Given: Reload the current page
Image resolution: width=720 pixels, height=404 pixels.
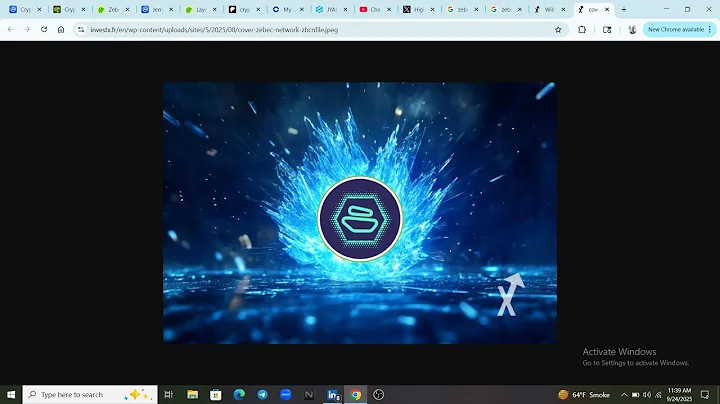Looking at the screenshot, I should coord(44,29).
